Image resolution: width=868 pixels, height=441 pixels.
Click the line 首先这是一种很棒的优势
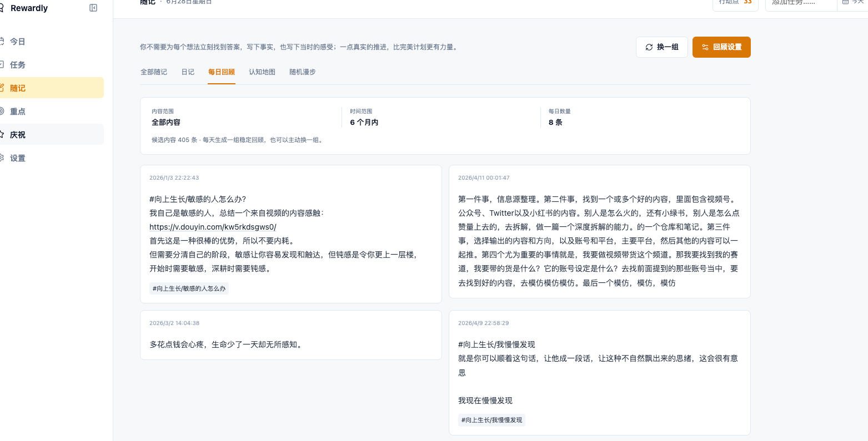click(x=222, y=241)
